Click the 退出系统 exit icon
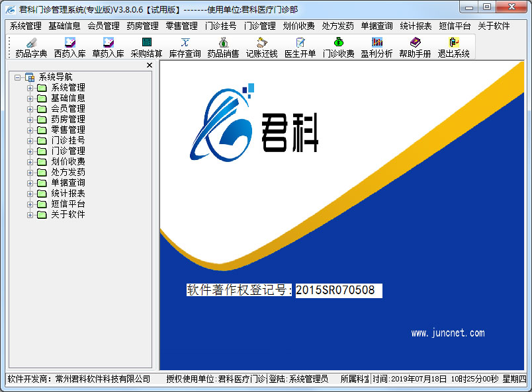This screenshot has height=392, width=532. coord(454,42)
